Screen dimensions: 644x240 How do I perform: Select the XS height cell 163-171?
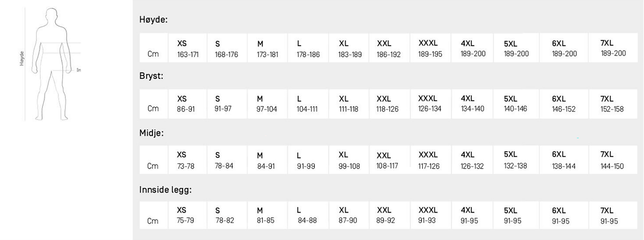click(x=188, y=48)
